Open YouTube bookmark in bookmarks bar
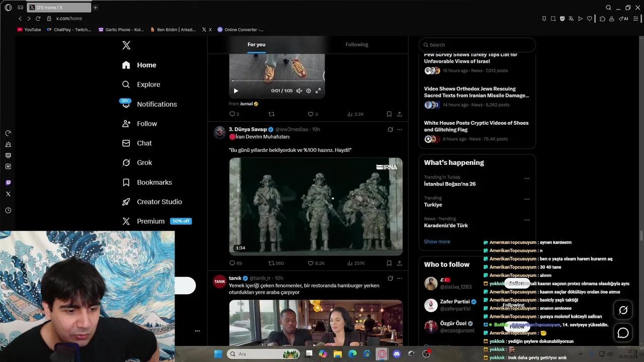 tap(29, 30)
